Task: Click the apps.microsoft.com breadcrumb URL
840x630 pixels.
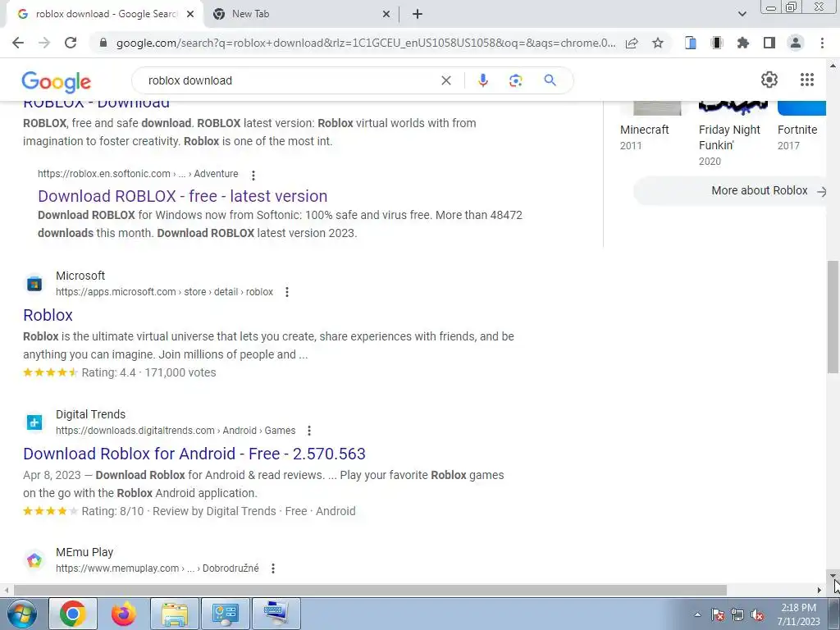Action: click(164, 292)
